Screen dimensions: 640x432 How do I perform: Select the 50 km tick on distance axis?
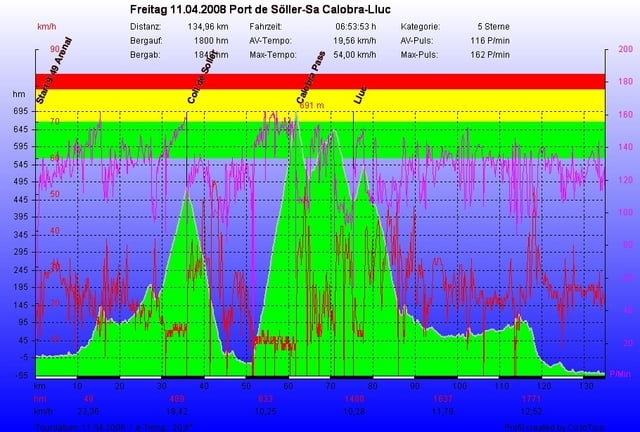[246, 386]
